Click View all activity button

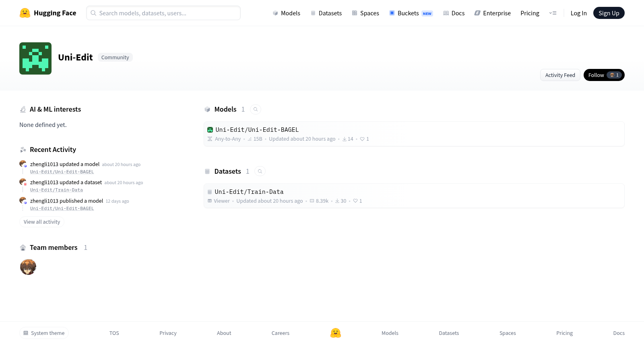point(42,222)
